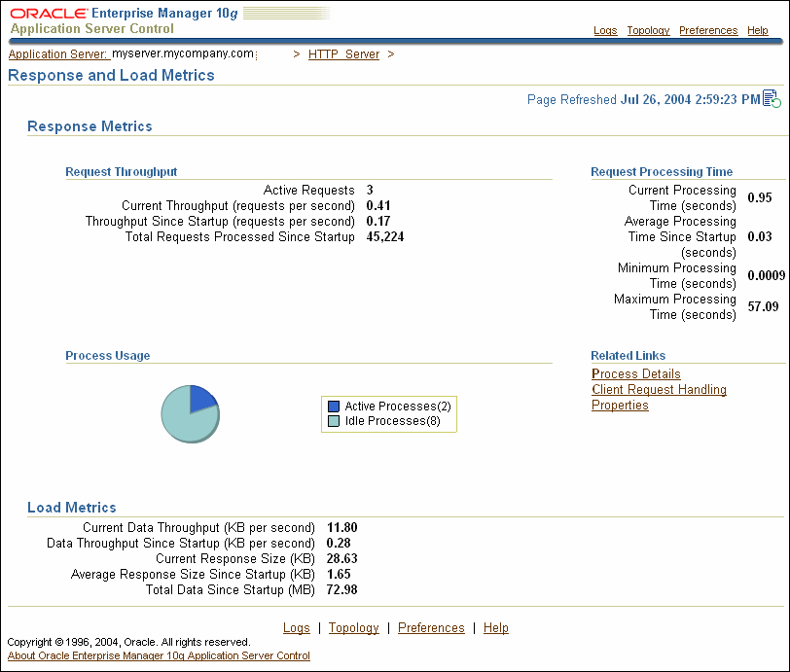
Task: Click the page refresh icon
Action: [772, 99]
